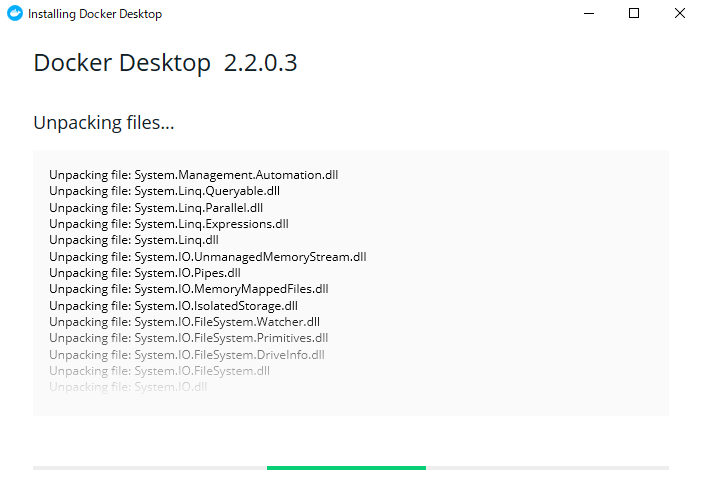Close the Installing Docker Desktop window
702x484 pixels.
pos(680,13)
